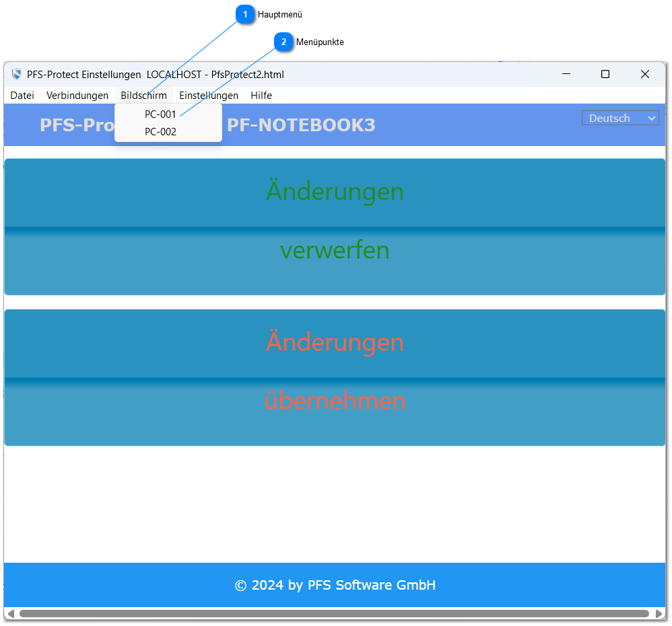Click the PFS Software GmbH copyright footer text
This screenshot has height=626, width=672.
click(x=335, y=586)
